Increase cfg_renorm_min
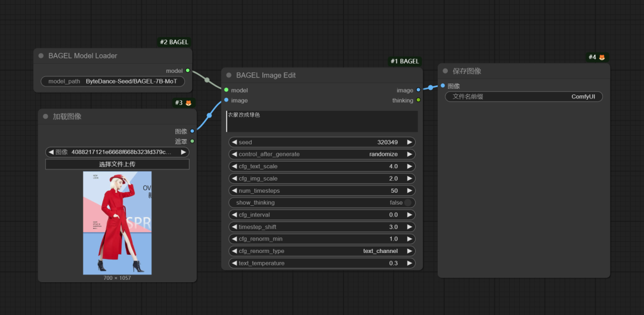This screenshot has height=315, width=644. pos(409,239)
